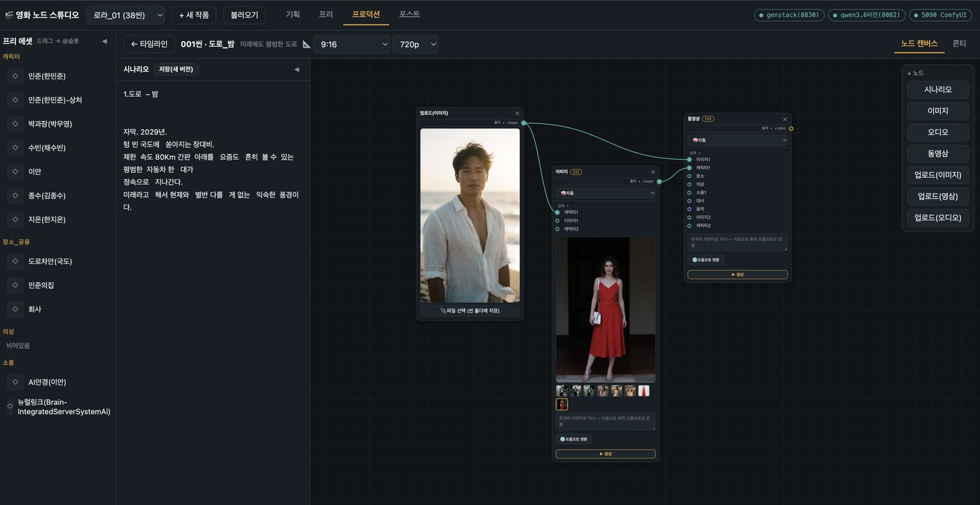Click the aspect ratio ruler icon
Viewport: 980px width, 505px height.
point(307,44)
